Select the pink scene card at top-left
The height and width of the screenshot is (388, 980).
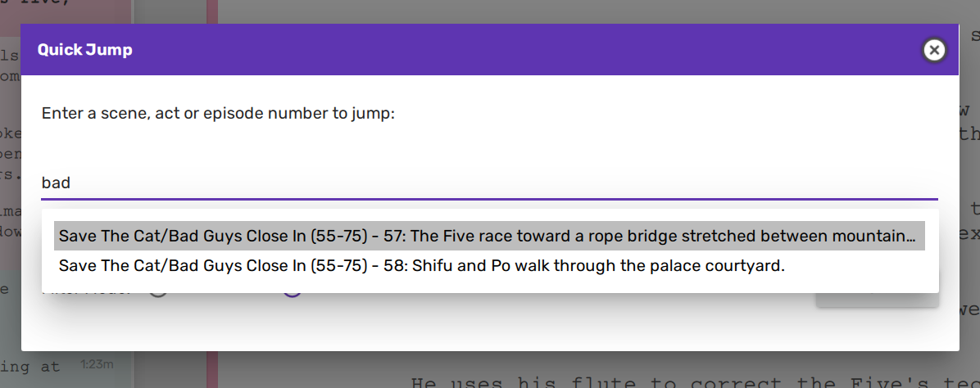coord(66,11)
